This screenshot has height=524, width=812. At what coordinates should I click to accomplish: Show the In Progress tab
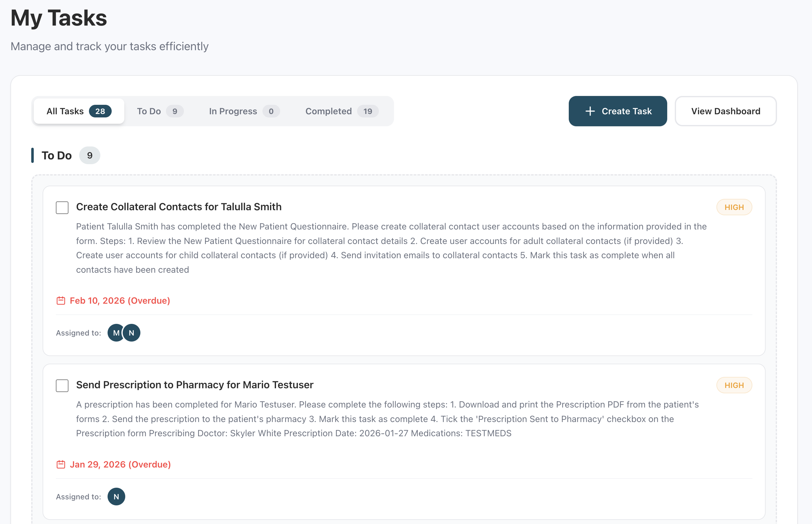(x=244, y=111)
